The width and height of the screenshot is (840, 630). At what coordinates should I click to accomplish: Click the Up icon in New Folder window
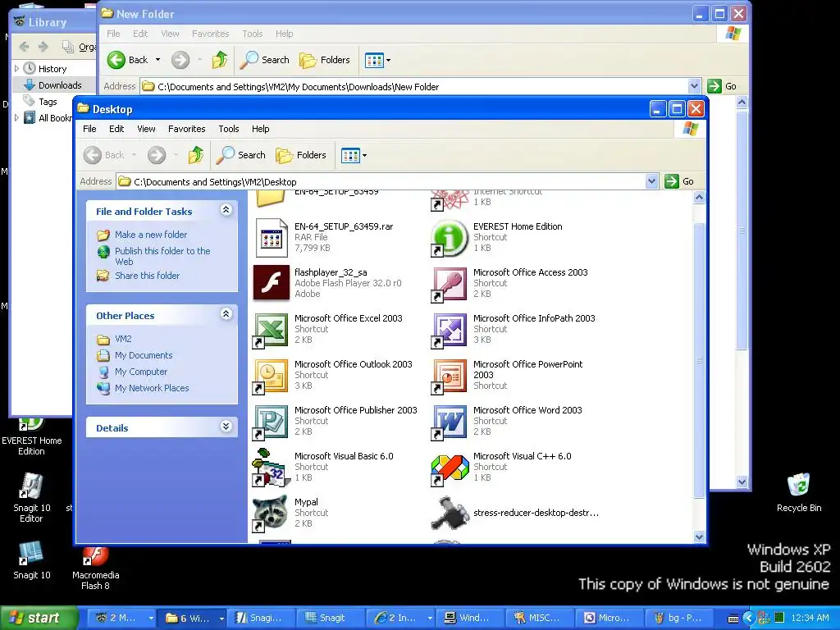220,60
